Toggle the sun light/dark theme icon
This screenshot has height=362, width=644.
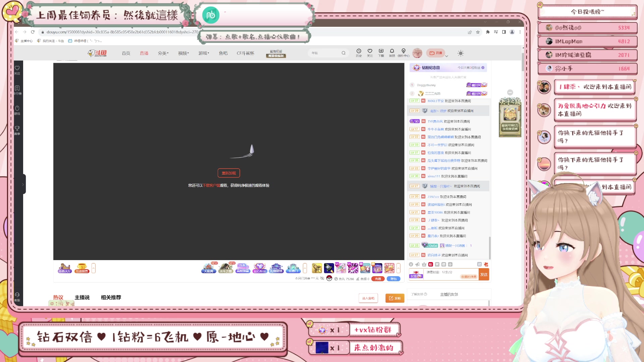[461, 53]
